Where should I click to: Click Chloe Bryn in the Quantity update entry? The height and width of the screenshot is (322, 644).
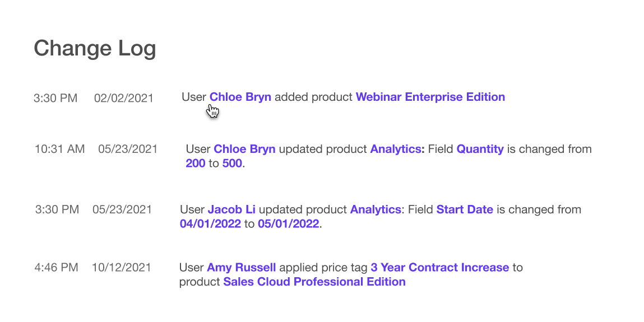pos(244,149)
